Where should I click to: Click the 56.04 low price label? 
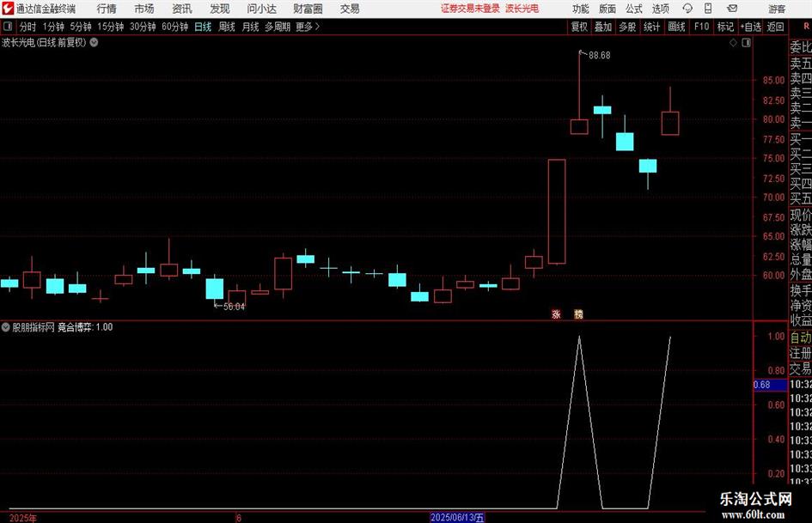[x=234, y=307]
